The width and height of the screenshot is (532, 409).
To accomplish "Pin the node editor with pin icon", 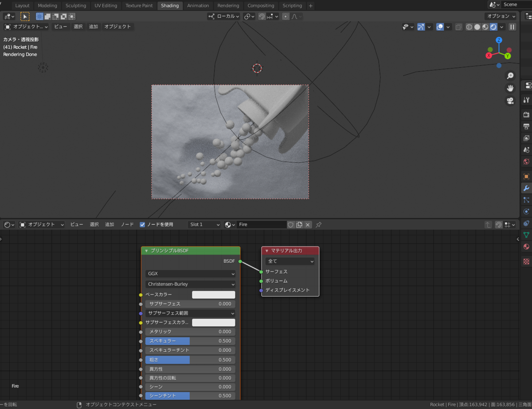I will pyautogui.click(x=318, y=225).
